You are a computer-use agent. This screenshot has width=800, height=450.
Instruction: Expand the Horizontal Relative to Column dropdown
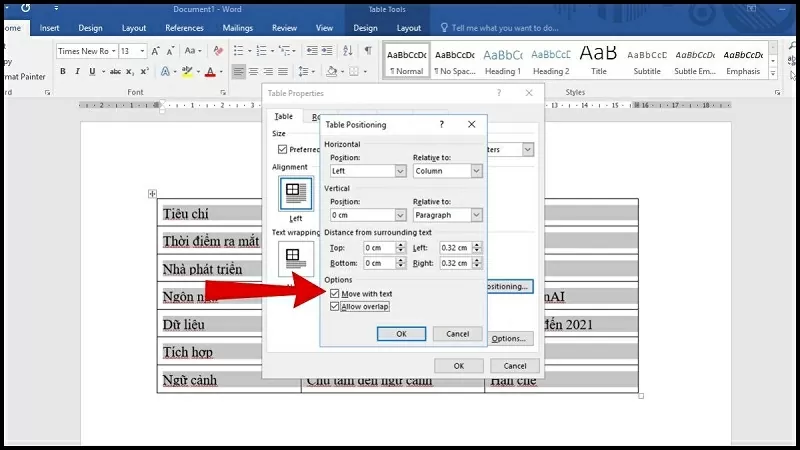476,171
